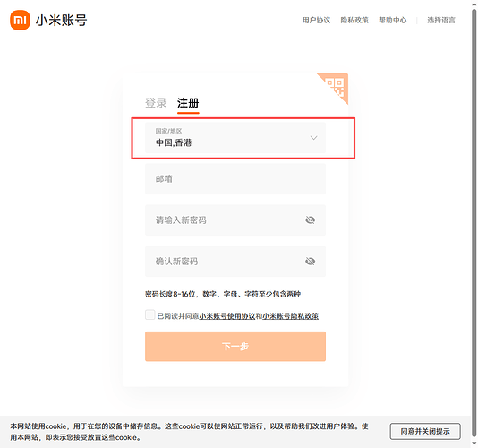478x448 pixels.
Task: Open the 小米账号使用协议 link
Action: coord(227,316)
